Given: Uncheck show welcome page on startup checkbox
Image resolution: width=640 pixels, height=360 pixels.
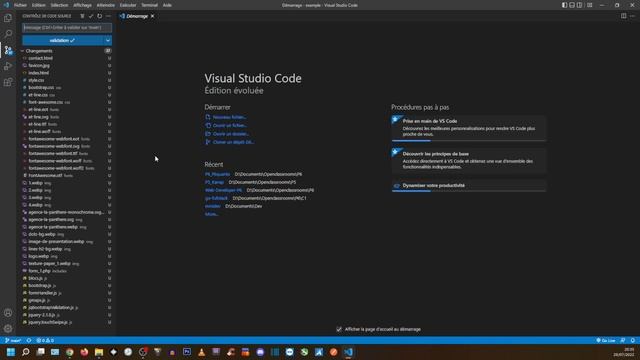Looking at the screenshot, I should 339,329.
